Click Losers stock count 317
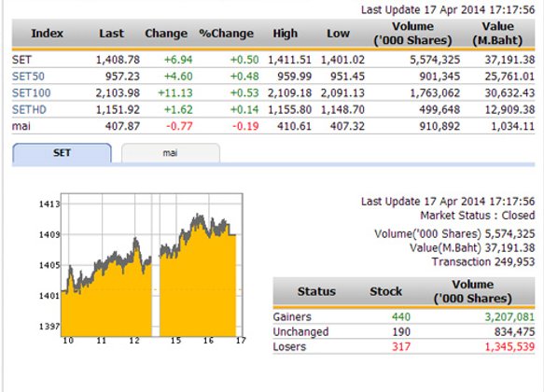This screenshot has height=392, width=544. click(x=401, y=346)
